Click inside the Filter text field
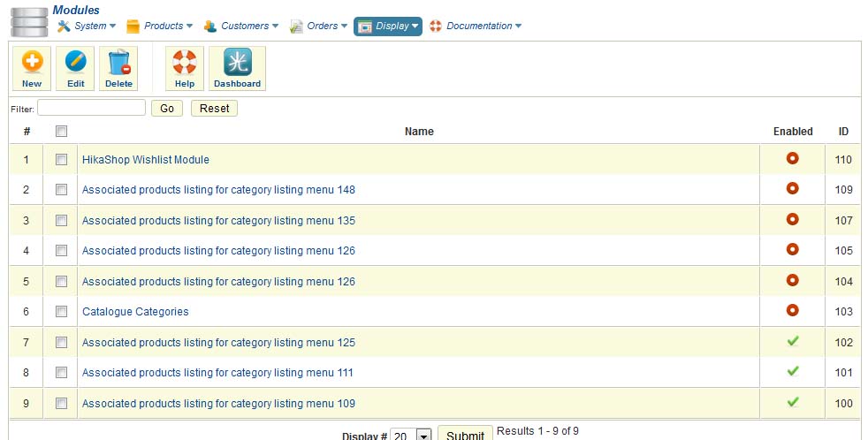 [x=91, y=108]
